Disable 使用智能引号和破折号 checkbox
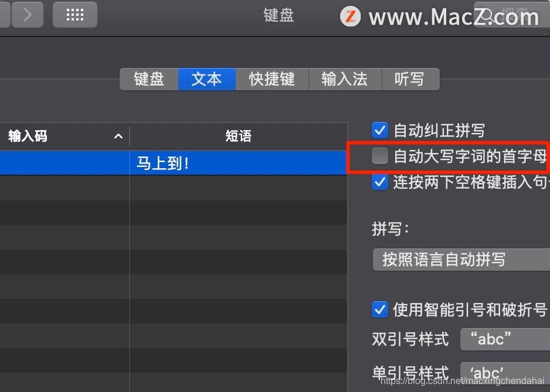The image size is (550, 392). (380, 309)
